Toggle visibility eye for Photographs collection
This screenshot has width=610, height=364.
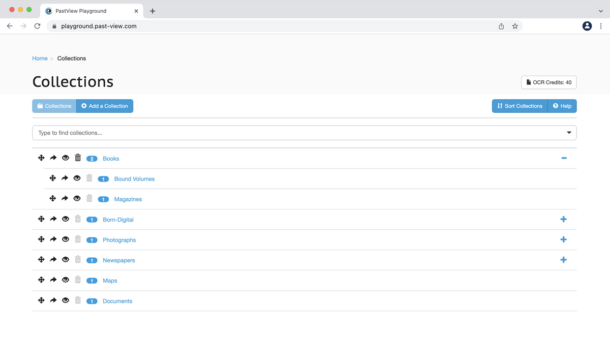[66, 239]
